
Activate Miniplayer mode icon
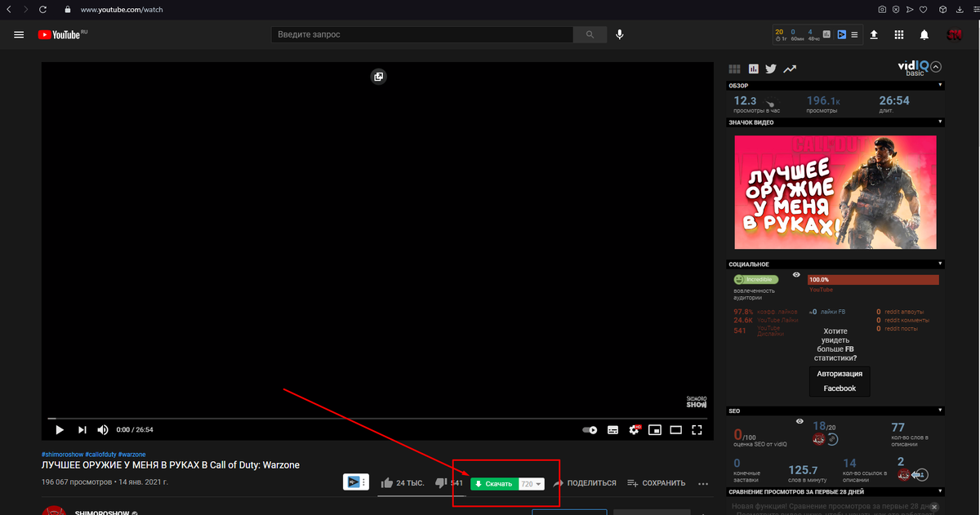coord(655,429)
